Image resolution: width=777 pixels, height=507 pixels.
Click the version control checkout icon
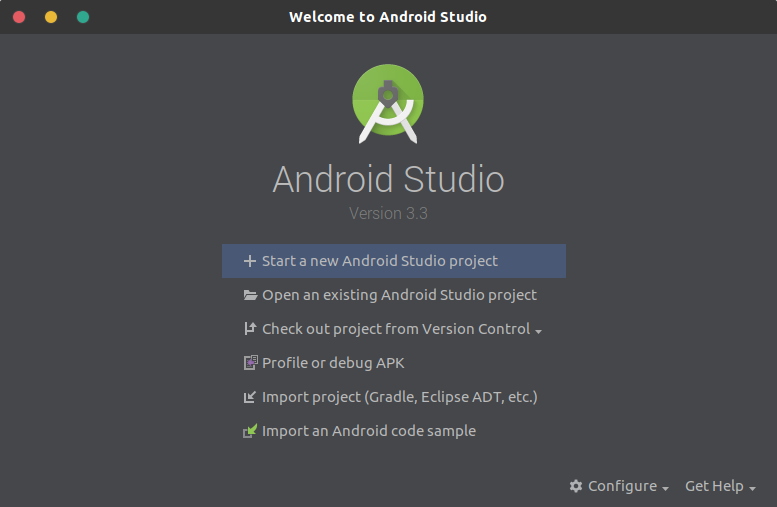coord(250,329)
